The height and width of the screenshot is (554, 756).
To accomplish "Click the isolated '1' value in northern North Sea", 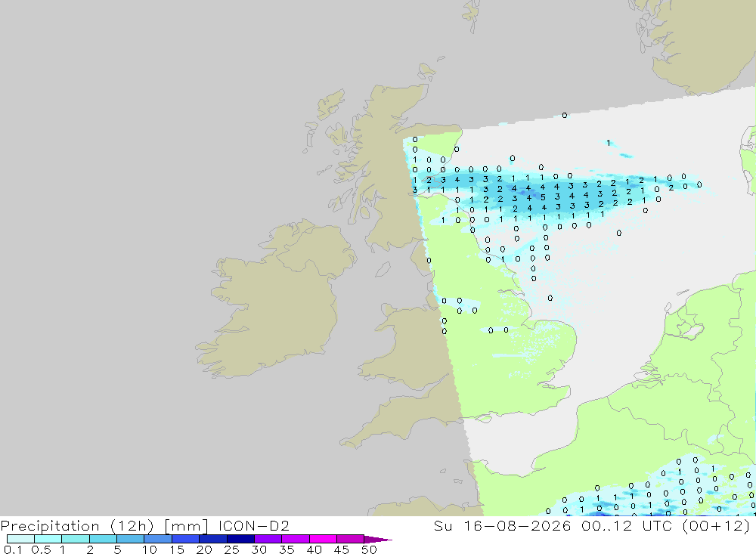I will click(609, 143).
